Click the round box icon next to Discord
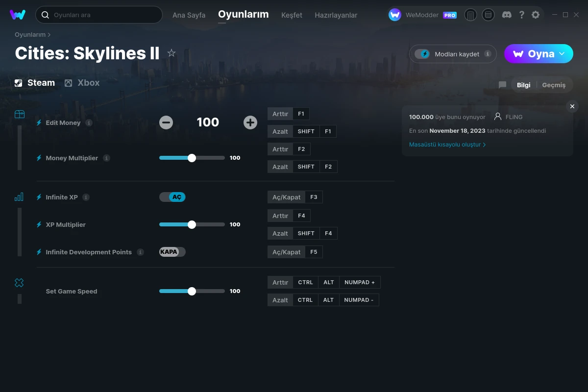This screenshot has width=588, height=392. pyautogui.click(x=488, y=15)
